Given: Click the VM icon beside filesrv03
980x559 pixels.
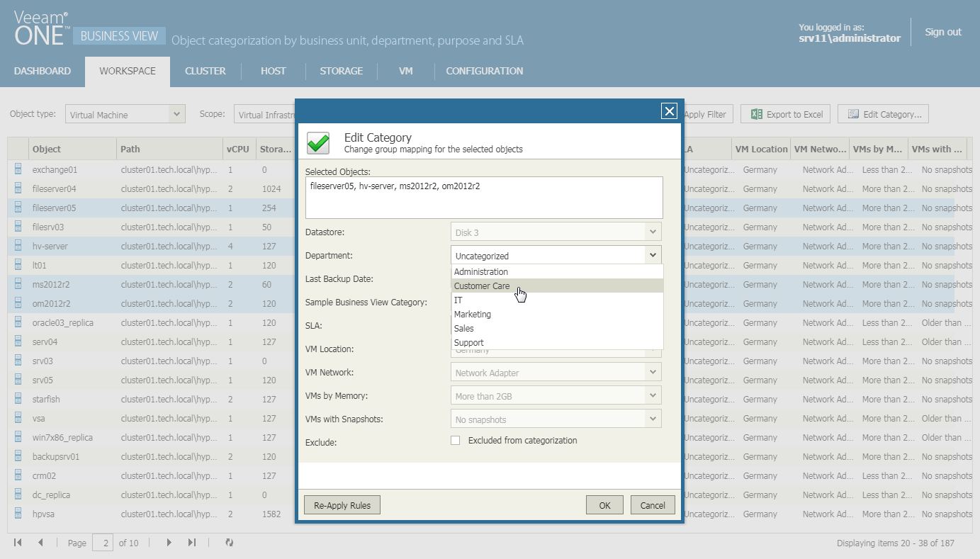Looking at the screenshot, I should click(x=18, y=227).
